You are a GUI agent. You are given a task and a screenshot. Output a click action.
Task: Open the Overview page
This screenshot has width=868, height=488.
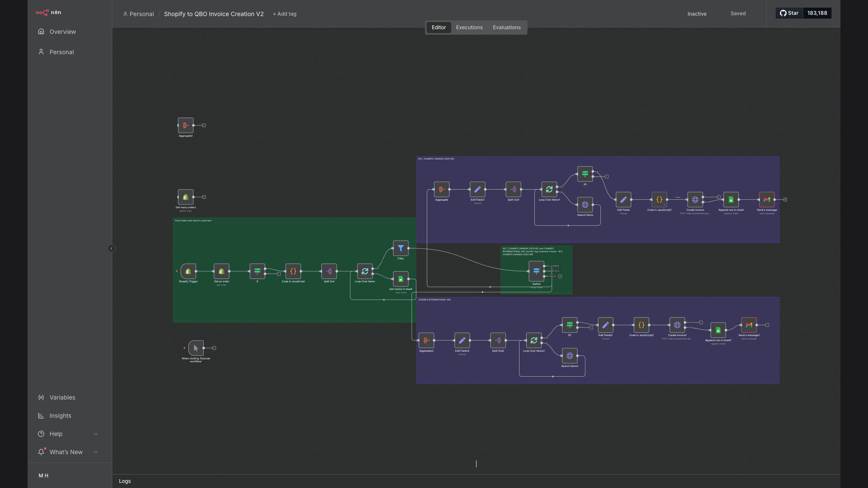coord(62,32)
